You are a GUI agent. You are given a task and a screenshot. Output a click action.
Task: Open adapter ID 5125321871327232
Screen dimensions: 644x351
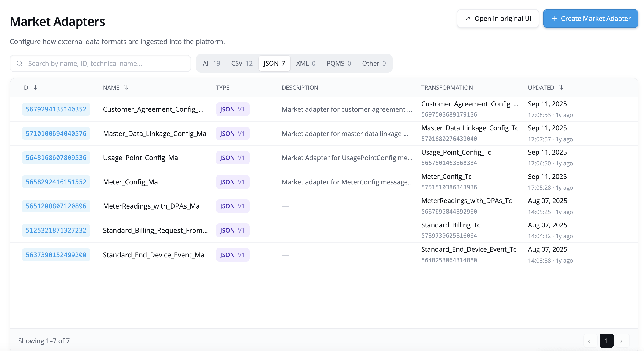tap(56, 230)
